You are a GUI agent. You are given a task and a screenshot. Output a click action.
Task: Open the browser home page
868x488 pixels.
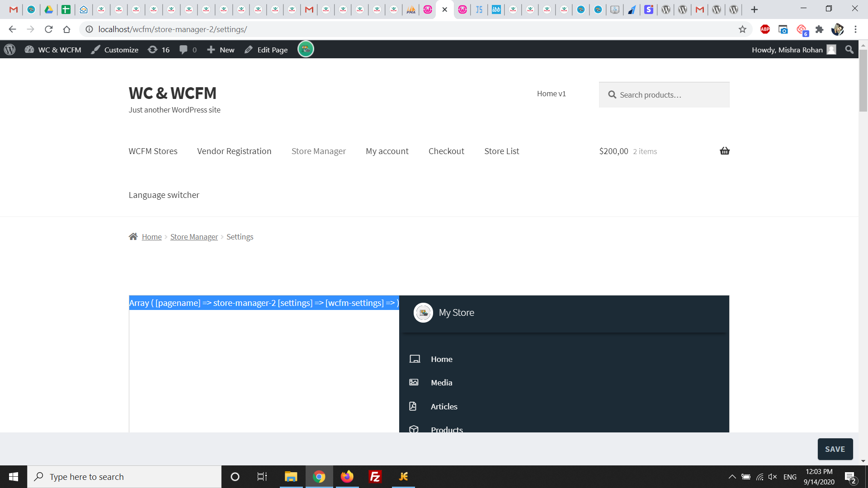click(x=67, y=29)
